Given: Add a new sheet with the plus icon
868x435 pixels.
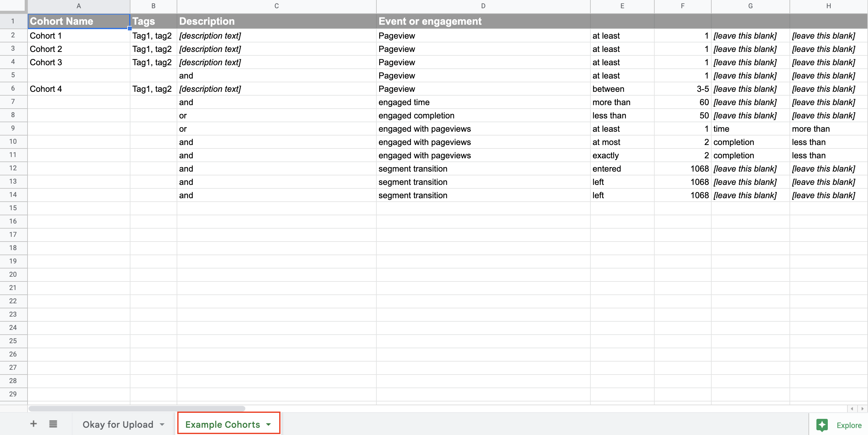Looking at the screenshot, I should 33,424.
